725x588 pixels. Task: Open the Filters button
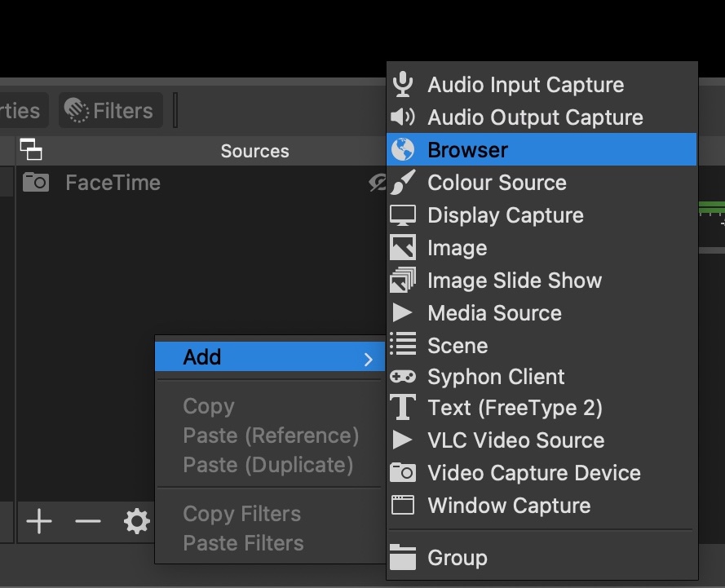110,111
